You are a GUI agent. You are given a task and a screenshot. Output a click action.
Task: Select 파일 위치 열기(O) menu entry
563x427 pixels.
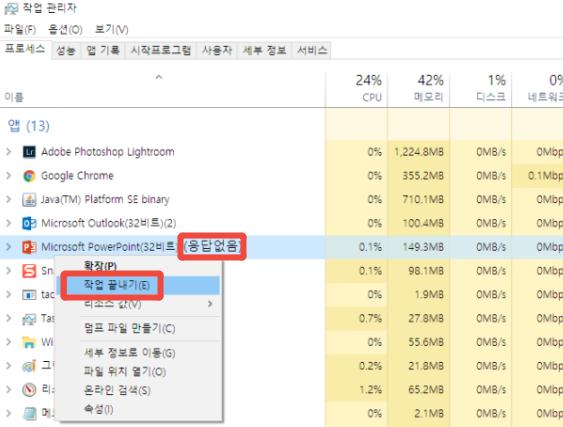(x=139, y=372)
